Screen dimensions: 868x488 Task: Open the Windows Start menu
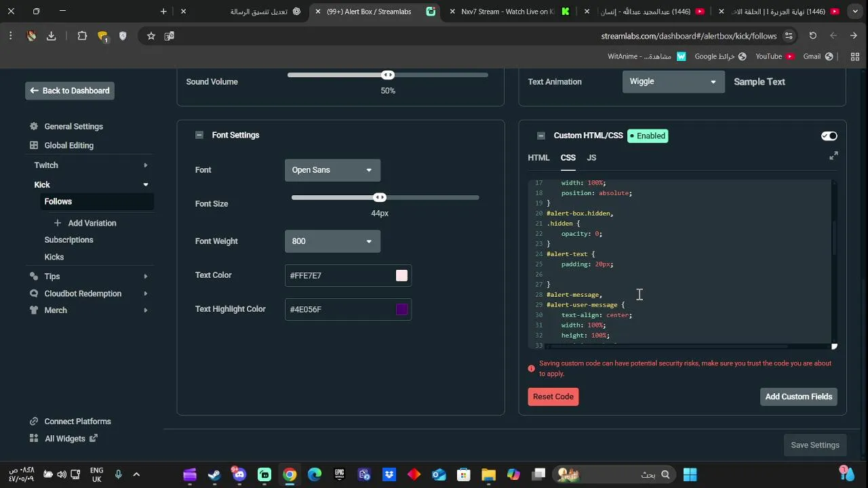[690, 474]
